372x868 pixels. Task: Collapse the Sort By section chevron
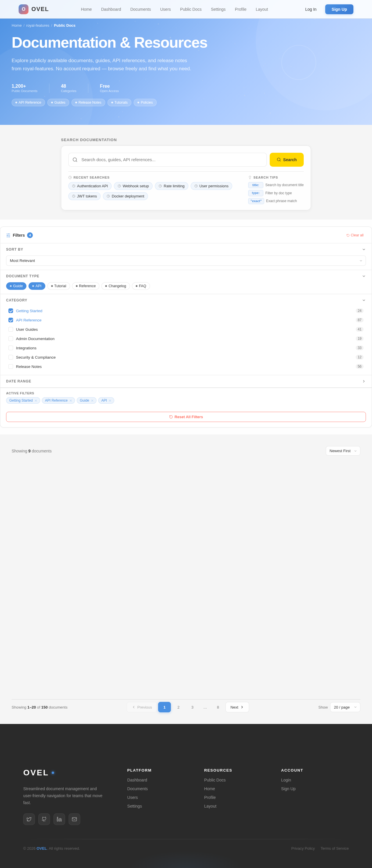click(364, 249)
